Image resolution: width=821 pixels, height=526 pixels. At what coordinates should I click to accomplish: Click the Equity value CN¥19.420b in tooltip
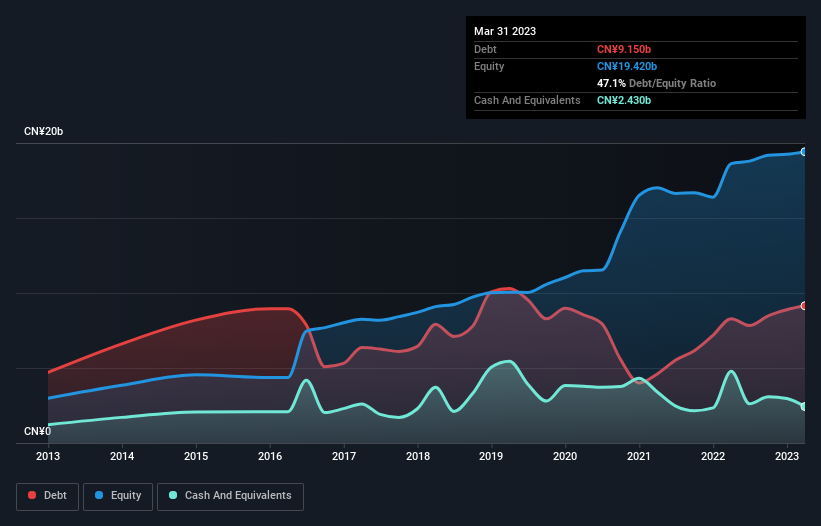tap(630, 66)
